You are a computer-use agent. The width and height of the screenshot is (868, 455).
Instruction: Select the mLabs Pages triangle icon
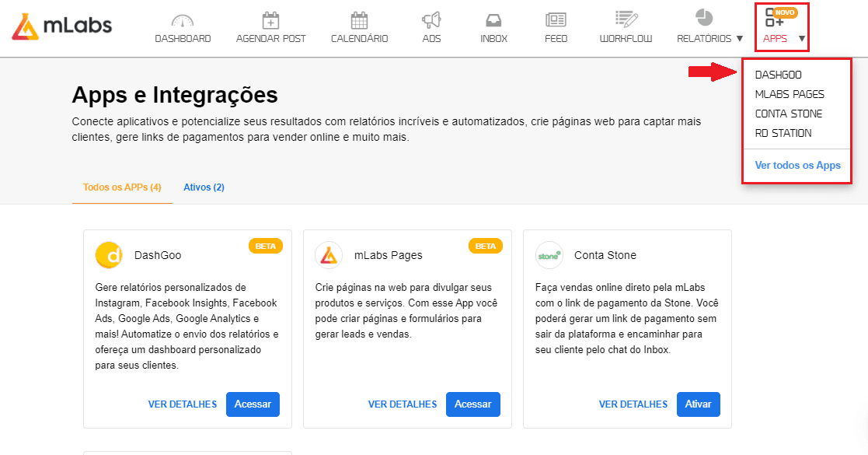328,254
